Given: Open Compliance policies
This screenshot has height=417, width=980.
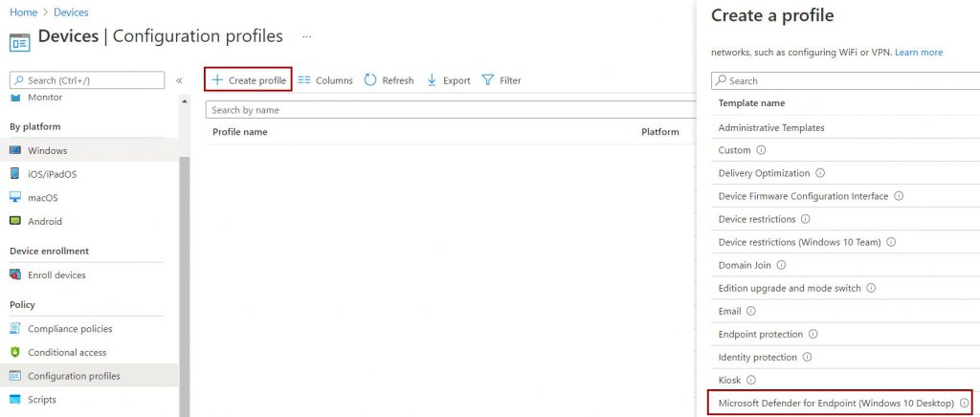Looking at the screenshot, I should (x=70, y=329).
